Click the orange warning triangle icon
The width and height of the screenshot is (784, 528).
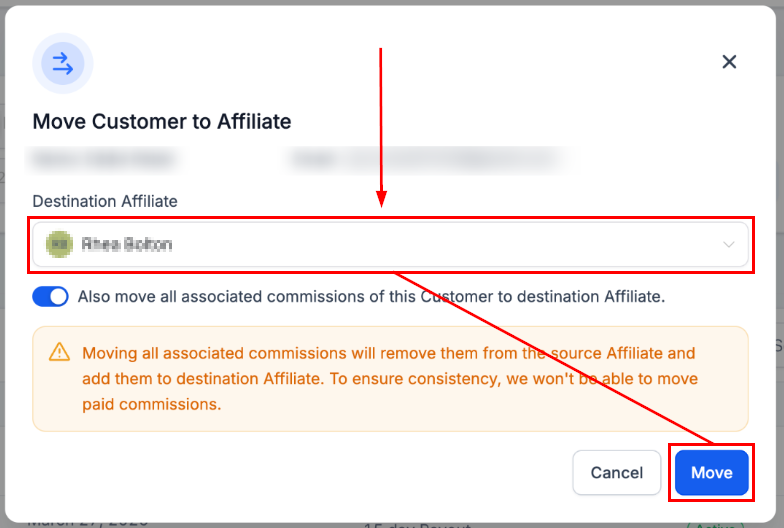tap(60, 352)
